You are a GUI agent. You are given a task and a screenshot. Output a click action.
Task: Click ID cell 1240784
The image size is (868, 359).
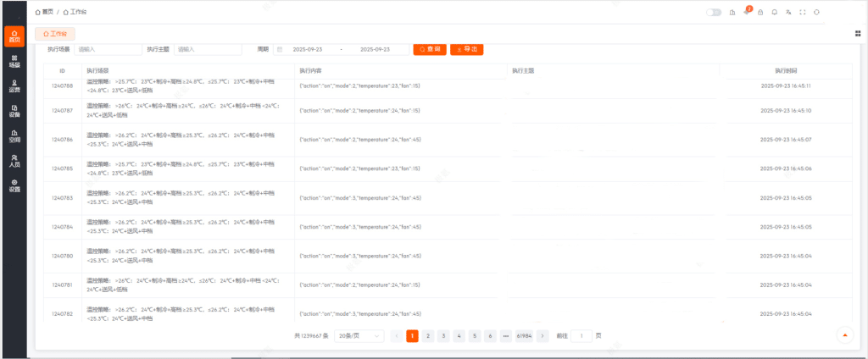point(63,227)
